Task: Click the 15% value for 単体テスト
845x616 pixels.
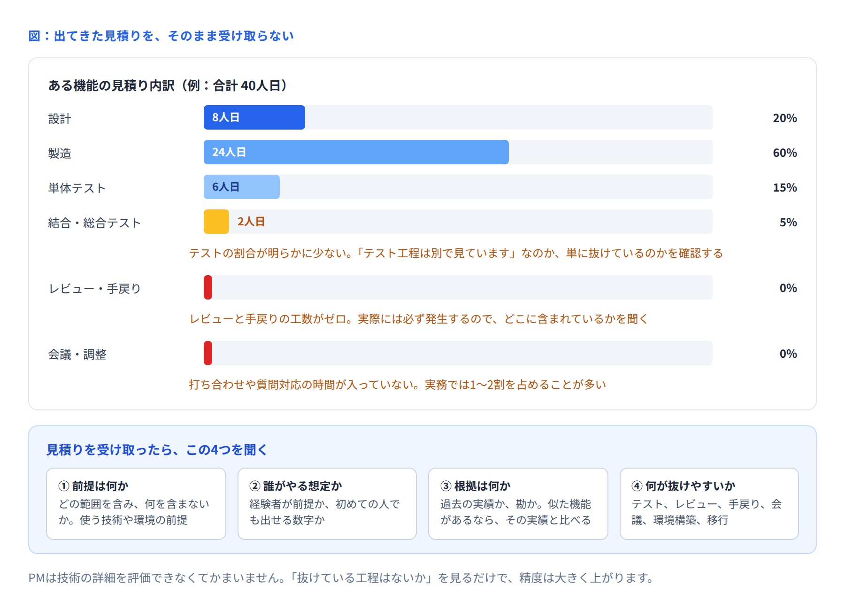Action: 785,188
